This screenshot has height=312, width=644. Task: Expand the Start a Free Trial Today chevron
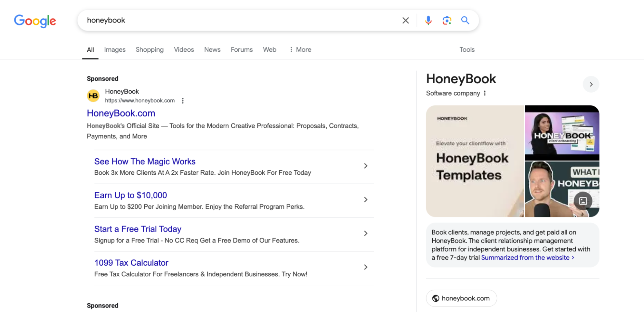coord(366,233)
